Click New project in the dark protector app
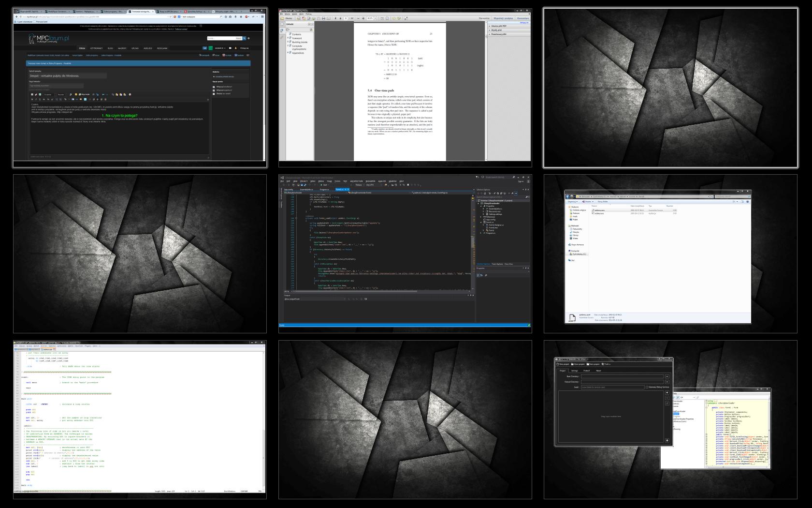 564,364
